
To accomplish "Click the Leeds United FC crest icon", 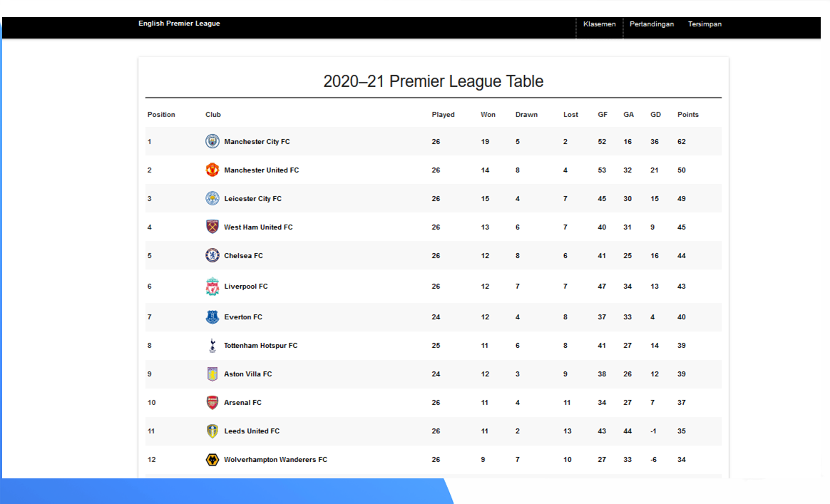I will 212,431.
